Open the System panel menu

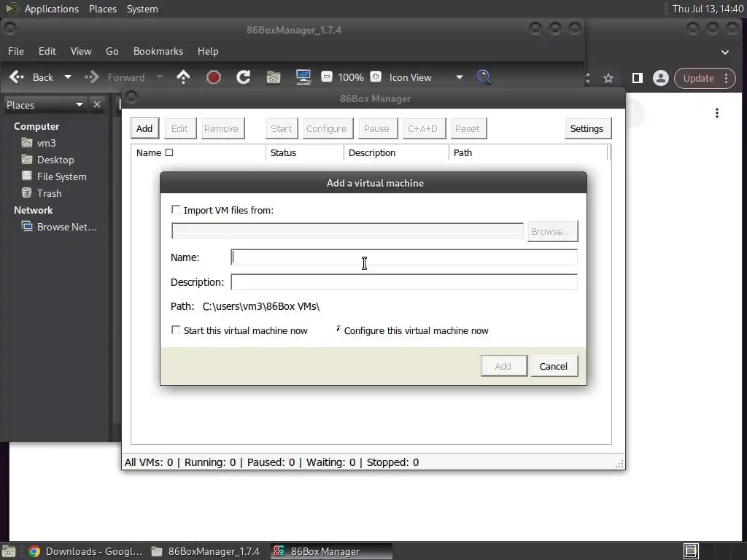pyautogui.click(x=142, y=9)
